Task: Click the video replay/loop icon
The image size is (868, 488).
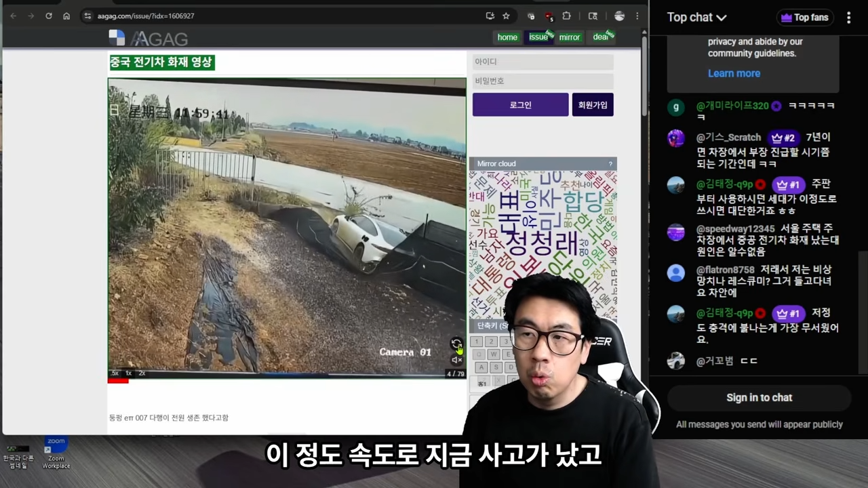Action: 456,344
